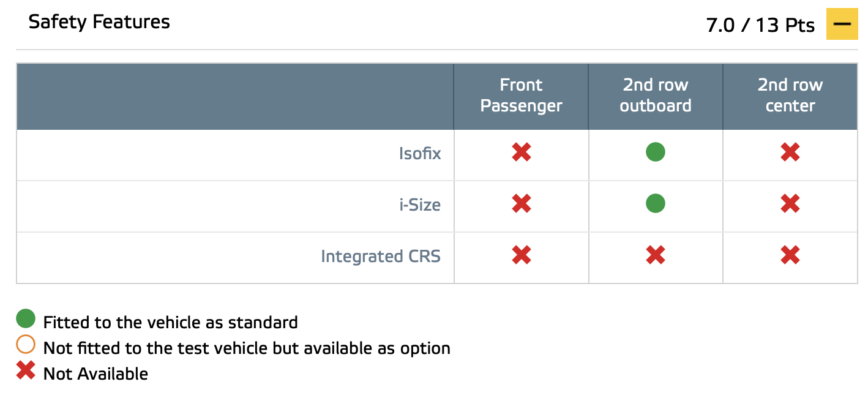Viewport: 868px width, 398px height.
Task: Click Integrated CRS Front Passenger red cross
Action: click(521, 255)
